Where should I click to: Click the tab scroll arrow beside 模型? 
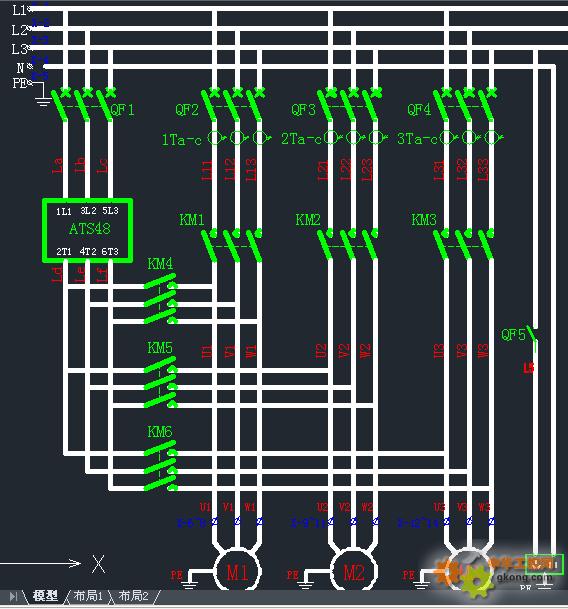point(14,596)
